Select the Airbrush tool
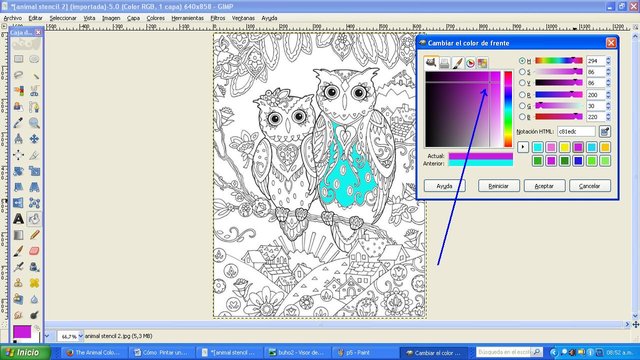This screenshot has width=640, height=360. 18,267
